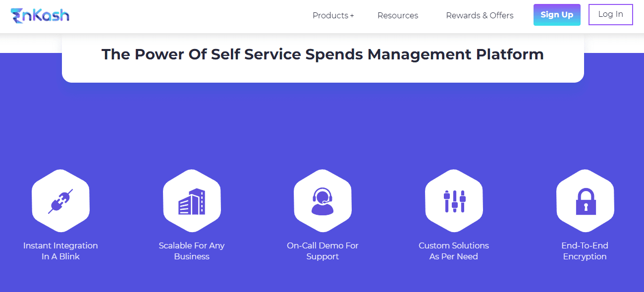Click the Sign Up button
The image size is (644, 292).
point(557,15)
